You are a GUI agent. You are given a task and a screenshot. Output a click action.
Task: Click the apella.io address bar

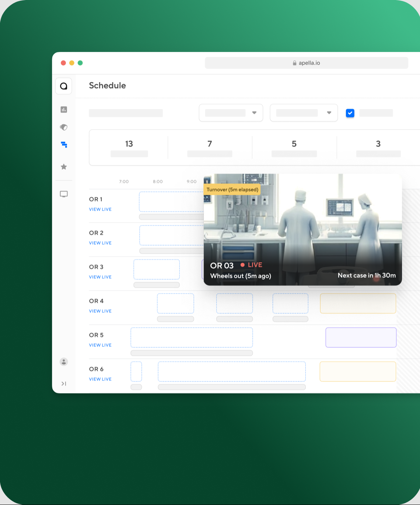click(307, 63)
